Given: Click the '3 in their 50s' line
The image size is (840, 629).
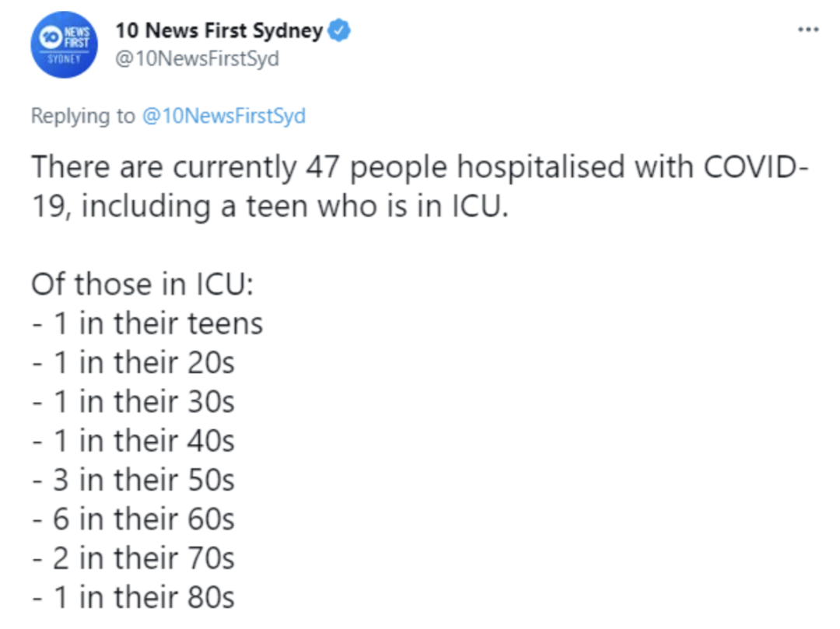Looking at the screenshot, I should click(134, 480).
